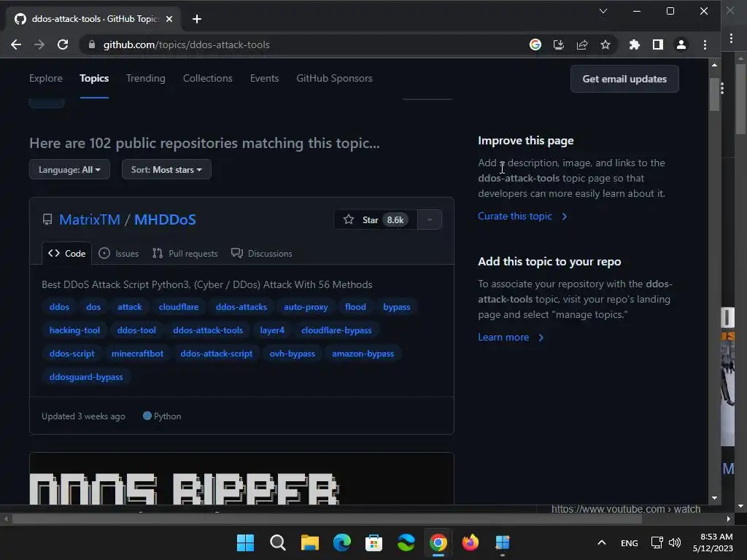Select the dos topic tag
747x560 pixels.
pyautogui.click(x=93, y=307)
